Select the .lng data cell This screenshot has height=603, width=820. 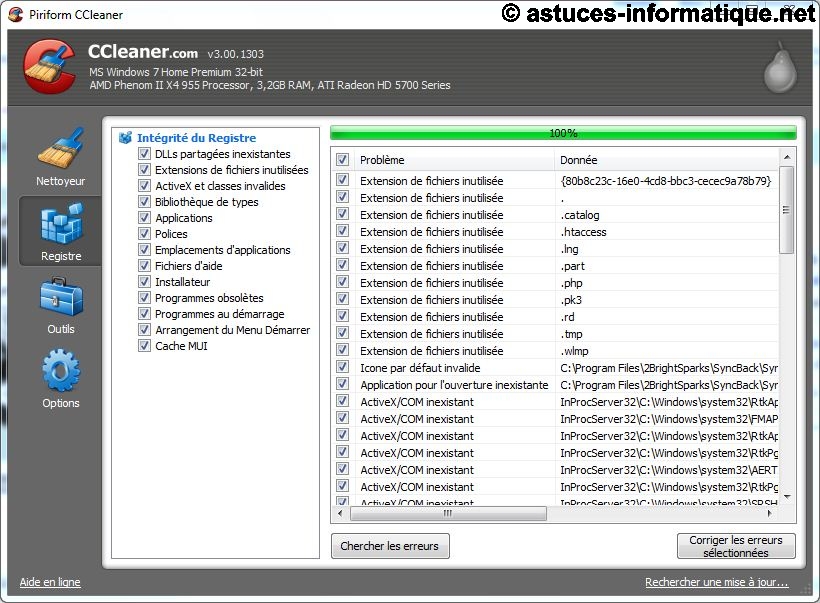pyautogui.click(x=570, y=249)
